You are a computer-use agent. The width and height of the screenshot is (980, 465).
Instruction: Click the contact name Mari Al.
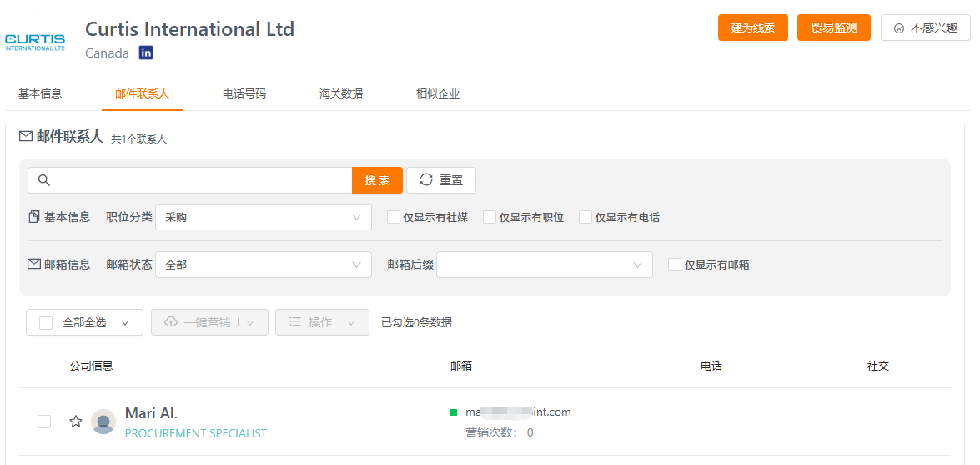[151, 413]
